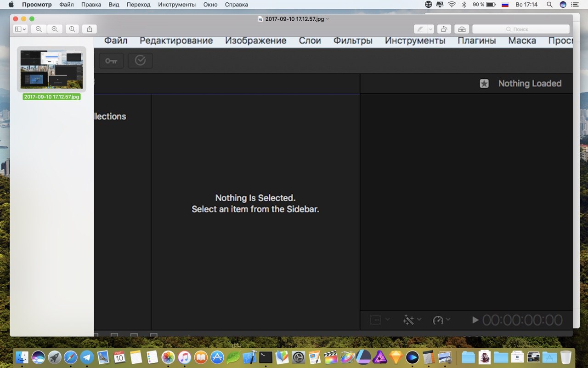Viewport: 588px width, 368px height.
Task: Open System Preferences gear in the Dock
Action: click(x=299, y=357)
